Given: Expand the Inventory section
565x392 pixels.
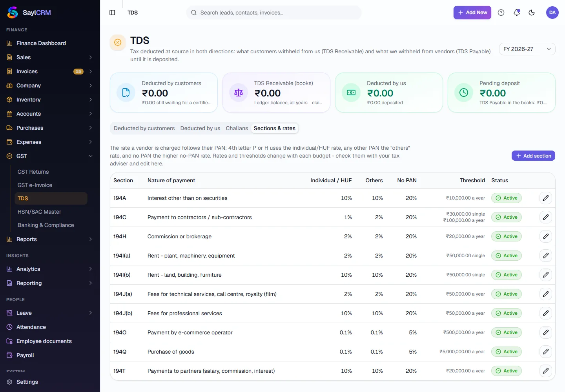Looking at the screenshot, I should coord(50,100).
